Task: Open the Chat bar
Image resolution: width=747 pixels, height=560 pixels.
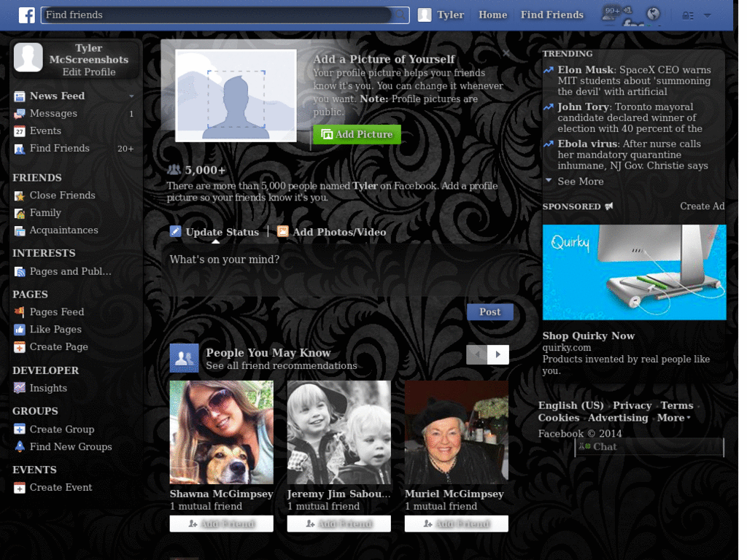Action: click(649, 447)
